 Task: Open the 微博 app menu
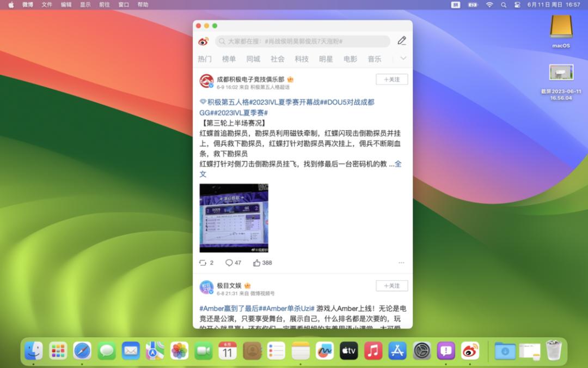click(28, 5)
